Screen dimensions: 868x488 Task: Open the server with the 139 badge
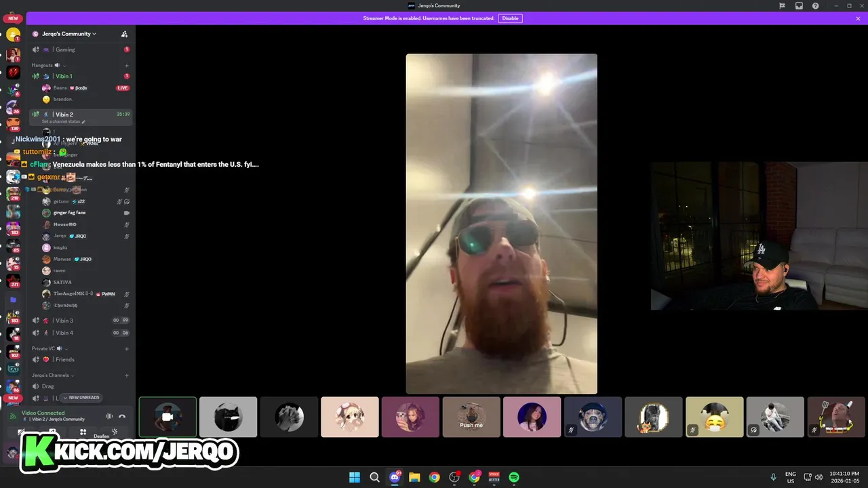coord(13,123)
